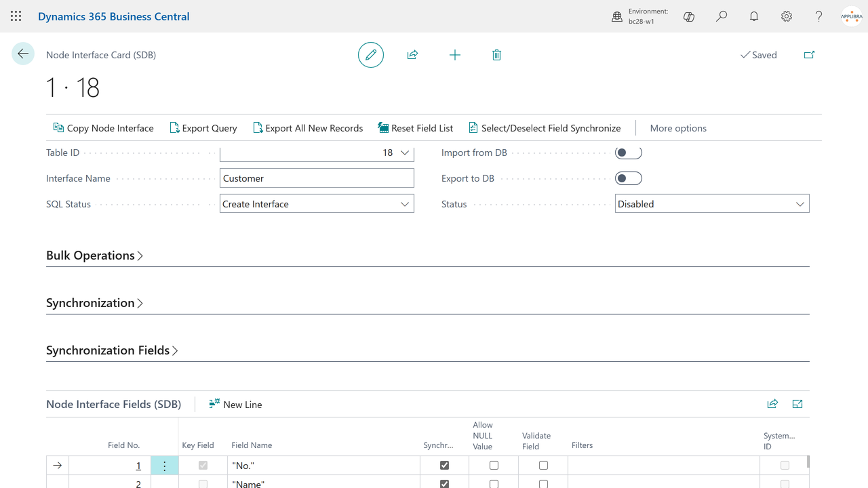
Task: Share the Node Interface Fields list
Action: pos(772,404)
